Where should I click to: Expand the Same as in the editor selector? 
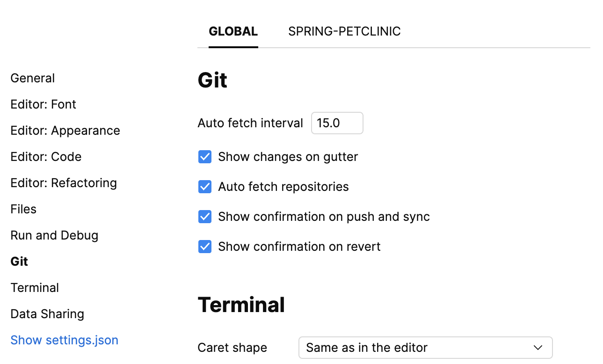click(x=426, y=348)
